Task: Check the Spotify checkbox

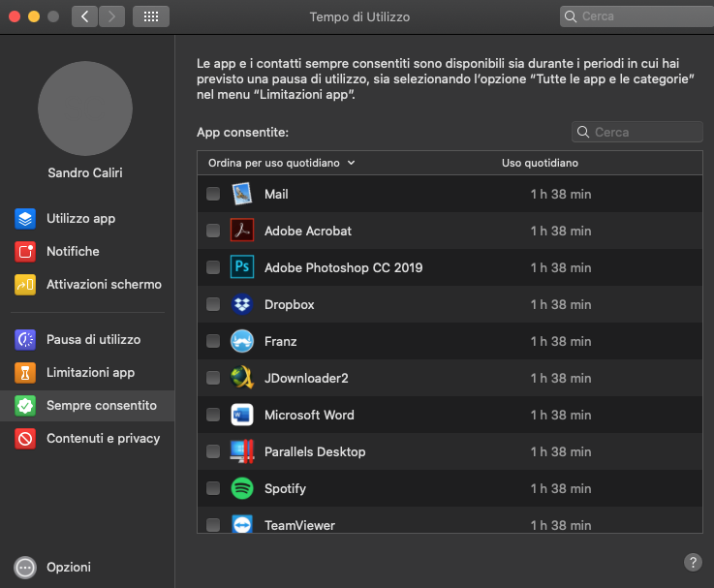Action: [213, 489]
